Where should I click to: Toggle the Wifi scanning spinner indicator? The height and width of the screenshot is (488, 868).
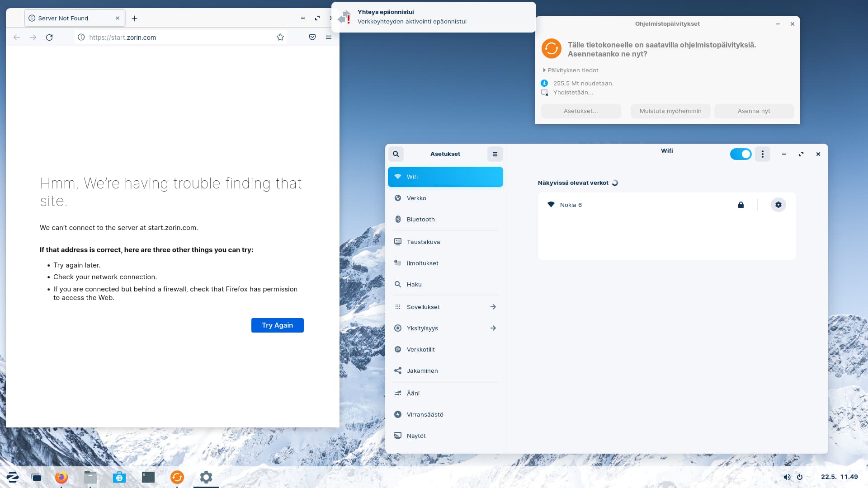pyautogui.click(x=615, y=183)
